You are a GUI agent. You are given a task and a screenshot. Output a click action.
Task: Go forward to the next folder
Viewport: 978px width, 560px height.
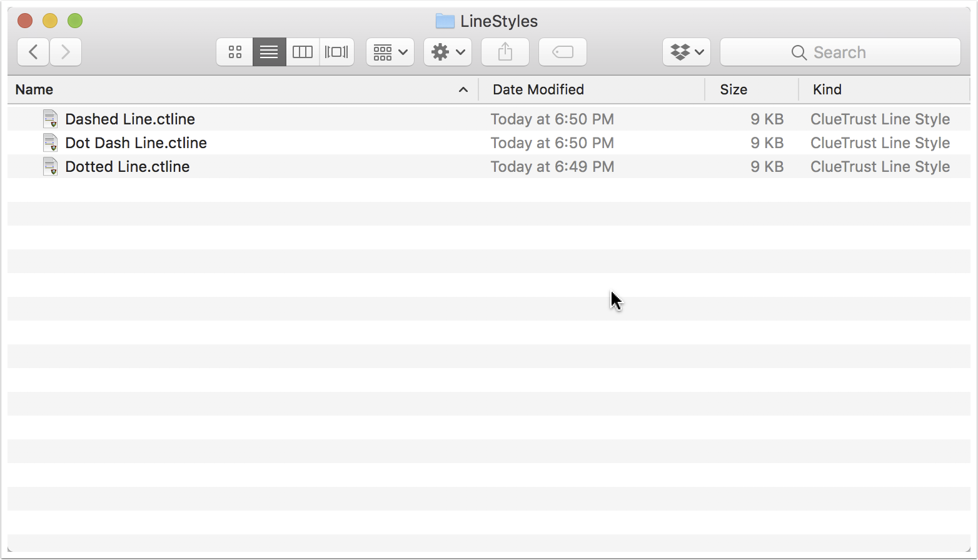(66, 52)
